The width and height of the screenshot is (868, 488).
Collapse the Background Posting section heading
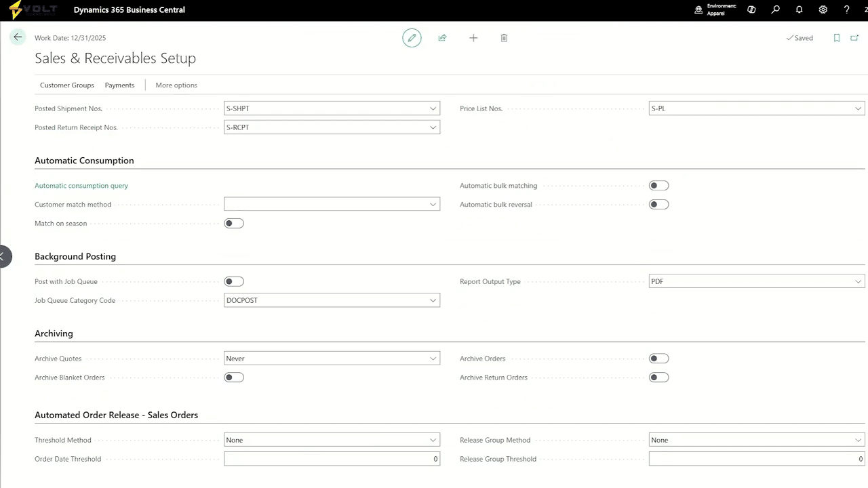pos(75,256)
